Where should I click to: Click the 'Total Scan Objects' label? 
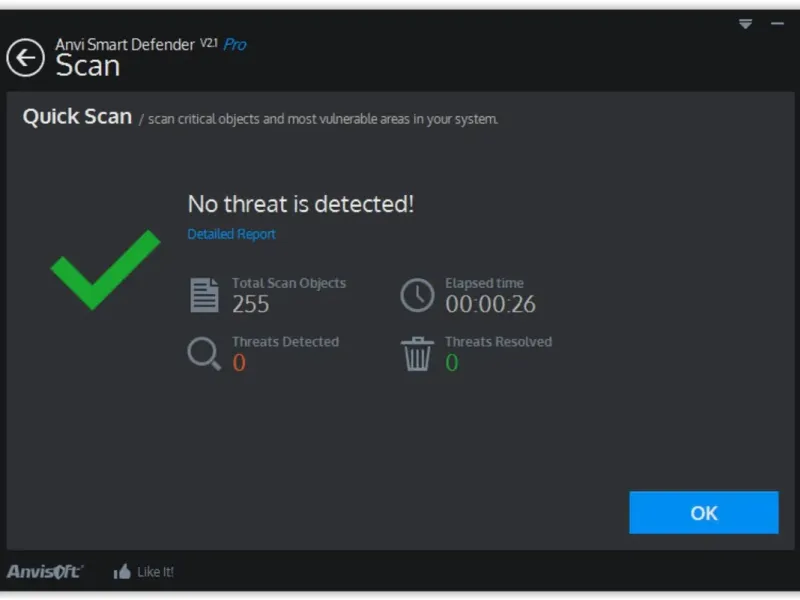(289, 283)
